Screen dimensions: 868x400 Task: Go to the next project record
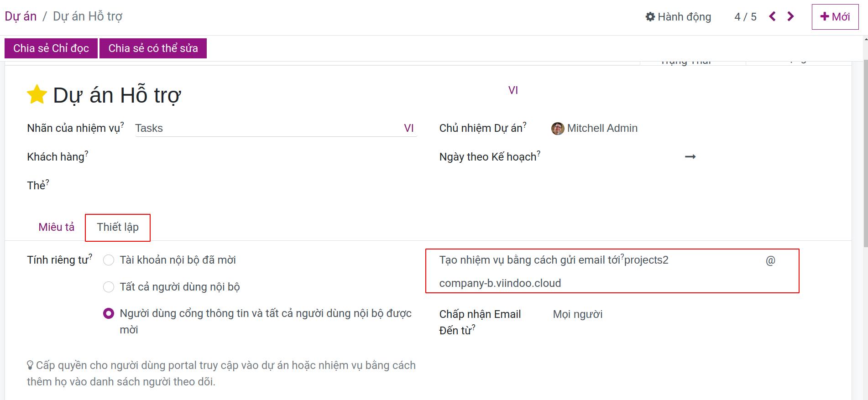pos(790,17)
